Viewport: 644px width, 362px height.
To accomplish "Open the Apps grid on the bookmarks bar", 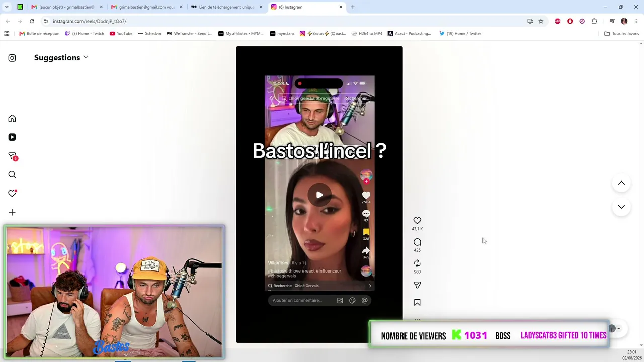I will click(x=7, y=34).
